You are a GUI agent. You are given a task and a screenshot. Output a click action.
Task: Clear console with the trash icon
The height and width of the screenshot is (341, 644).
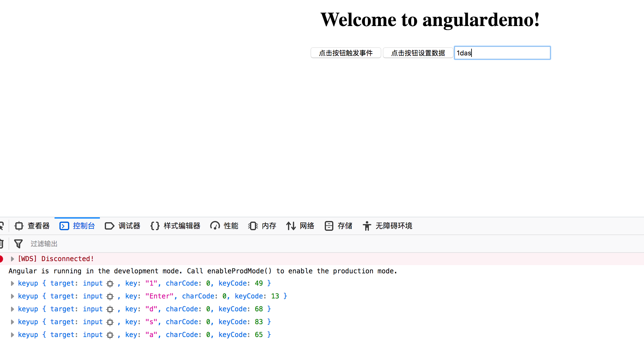point(1,244)
